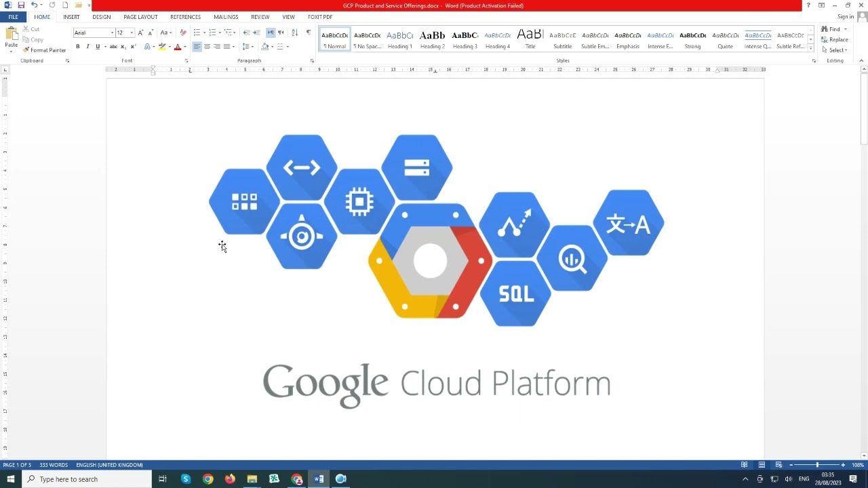
Task: Apply subscript formatting
Action: tap(123, 47)
